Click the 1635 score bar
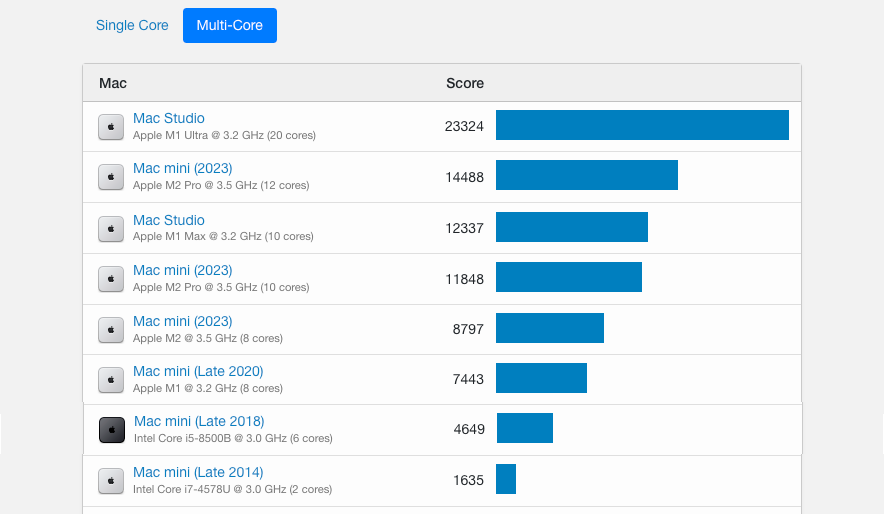Viewport: 884px width, 514px height. pyautogui.click(x=506, y=479)
